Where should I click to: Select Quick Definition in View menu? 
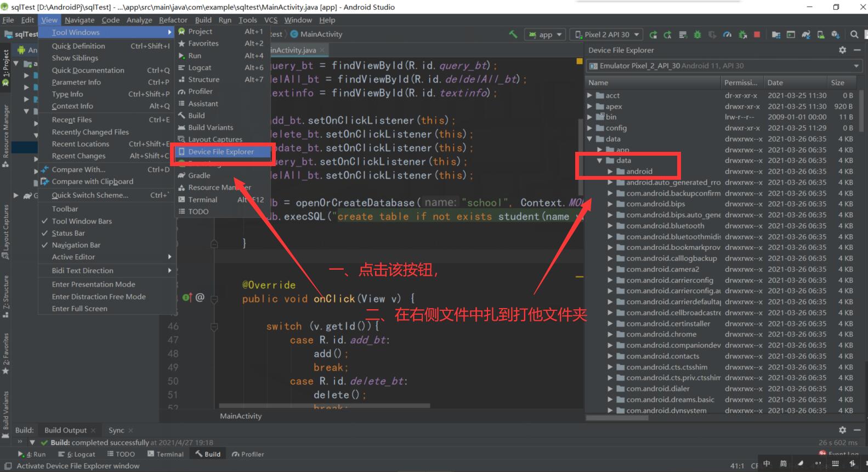click(x=107, y=46)
